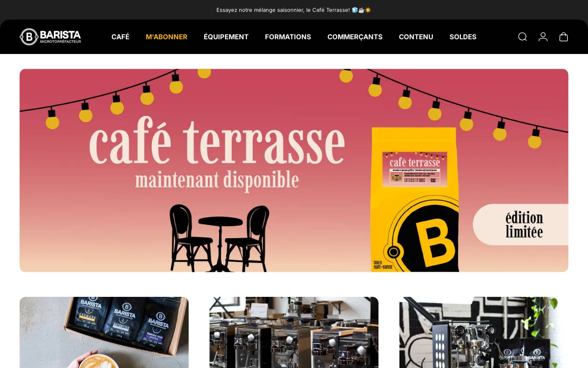
Task: Open the row of espresso grinders thumbnail
Action: pos(294,332)
